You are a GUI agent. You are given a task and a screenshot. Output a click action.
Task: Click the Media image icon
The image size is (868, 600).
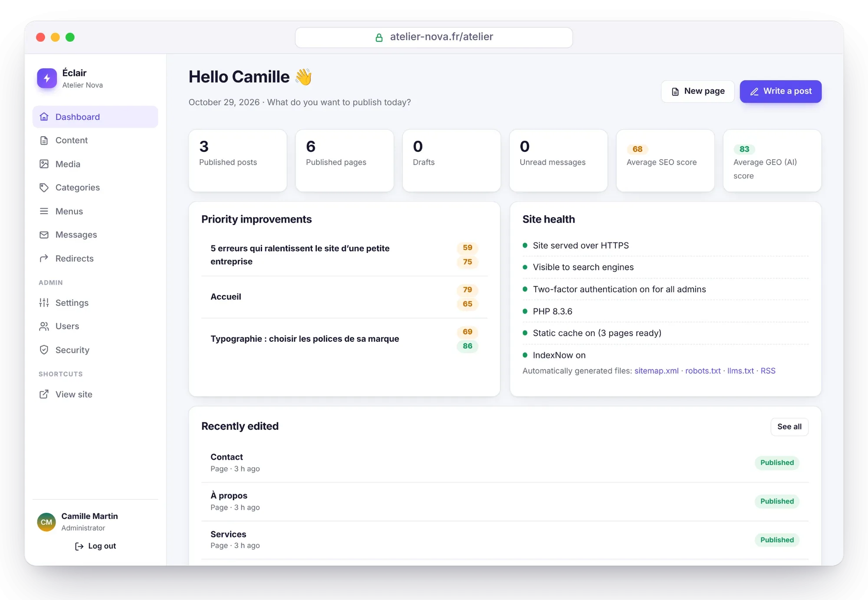tap(44, 164)
